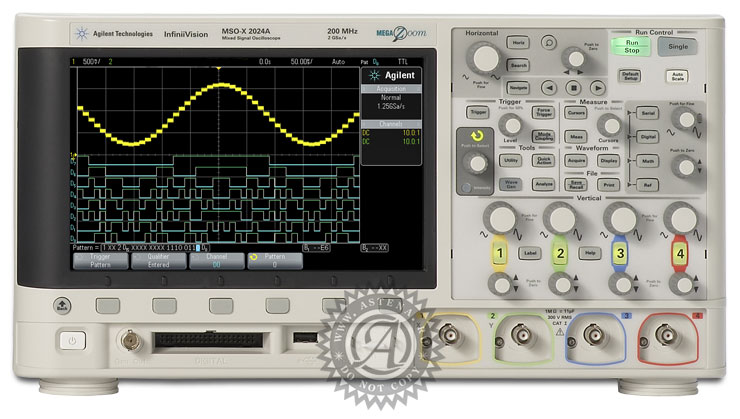740x419 pixels.
Task: Toggle channel 1 yellow button
Action: [499, 253]
